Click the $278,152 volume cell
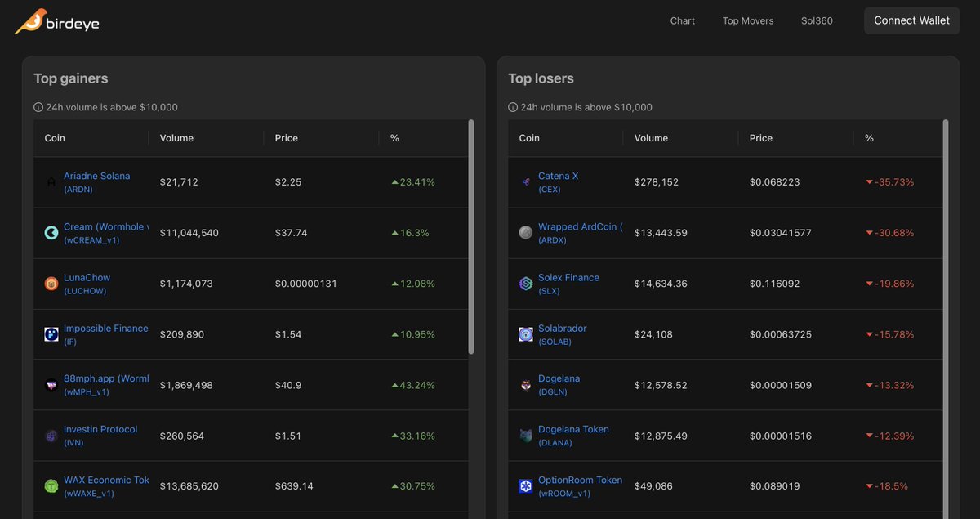Image resolution: width=980 pixels, height=519 pixels. tap(657, 182)
